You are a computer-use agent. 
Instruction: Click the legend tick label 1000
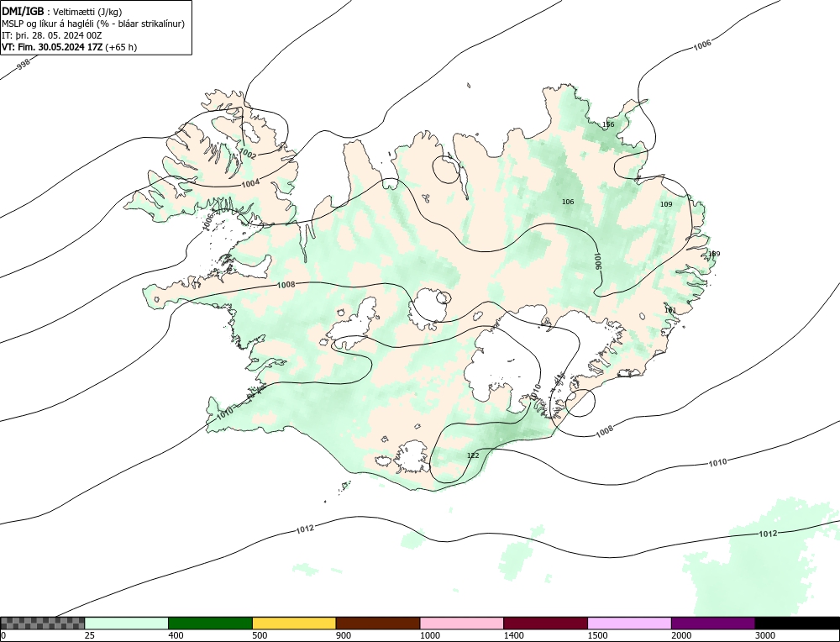pyautogui.click(x=429, y=635)
